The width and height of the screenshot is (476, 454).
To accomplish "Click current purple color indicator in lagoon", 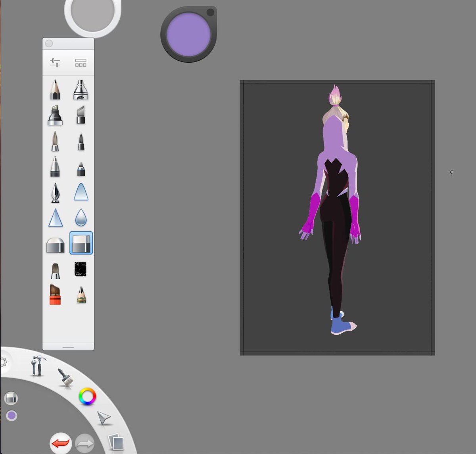I will point(12,416).
